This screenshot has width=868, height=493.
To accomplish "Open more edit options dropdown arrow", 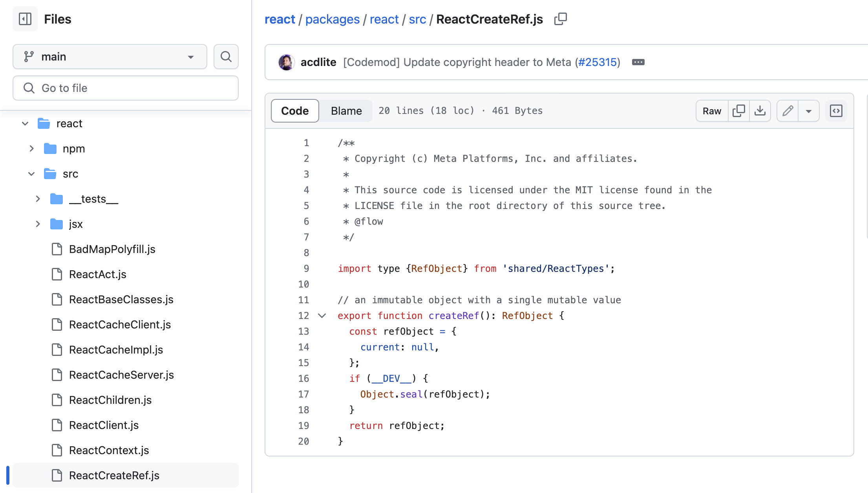I will [x=809, y=111].
